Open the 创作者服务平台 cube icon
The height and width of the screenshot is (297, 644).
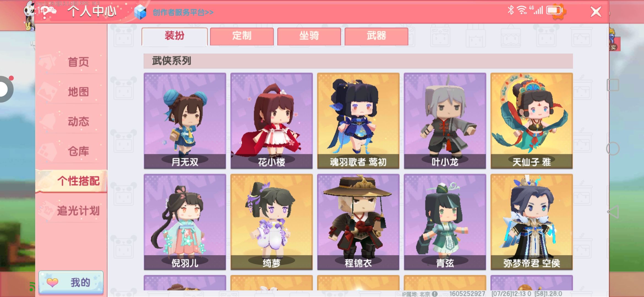tap(140, 12)
